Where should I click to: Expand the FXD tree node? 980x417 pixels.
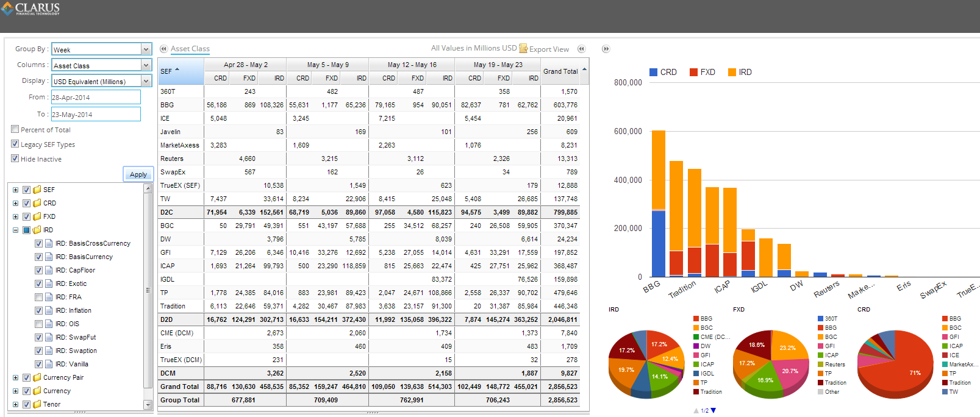(x=15, y=216)
